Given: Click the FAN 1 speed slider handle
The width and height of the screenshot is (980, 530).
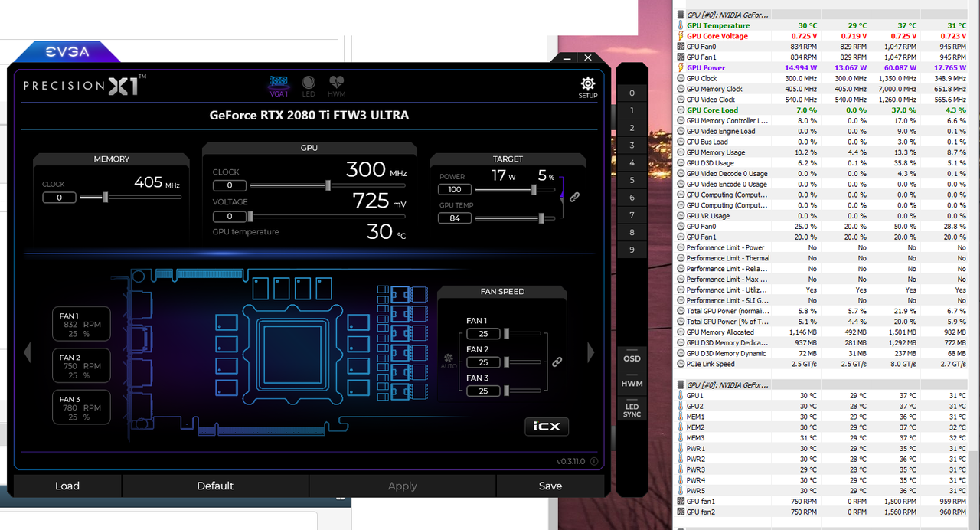Looking at the screenshot, I should click(x=505, y=333).
